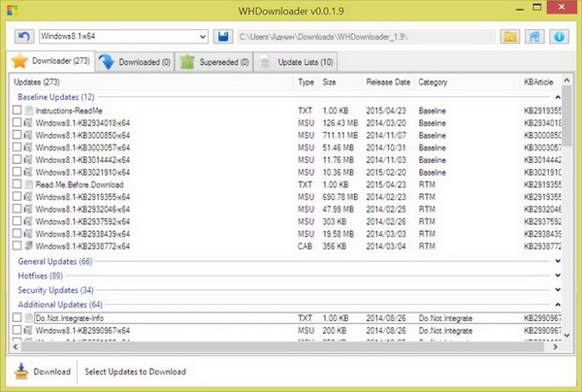Click CAB icon of Windows8.1-KB2938772-x64

(x=28, y=245)
